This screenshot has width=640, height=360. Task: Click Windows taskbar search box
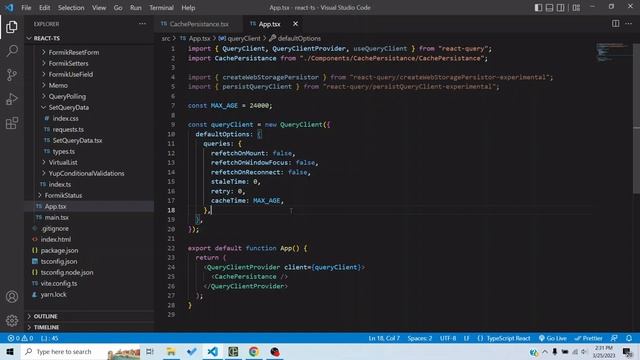pyautogui.click(x=80, y=351)
